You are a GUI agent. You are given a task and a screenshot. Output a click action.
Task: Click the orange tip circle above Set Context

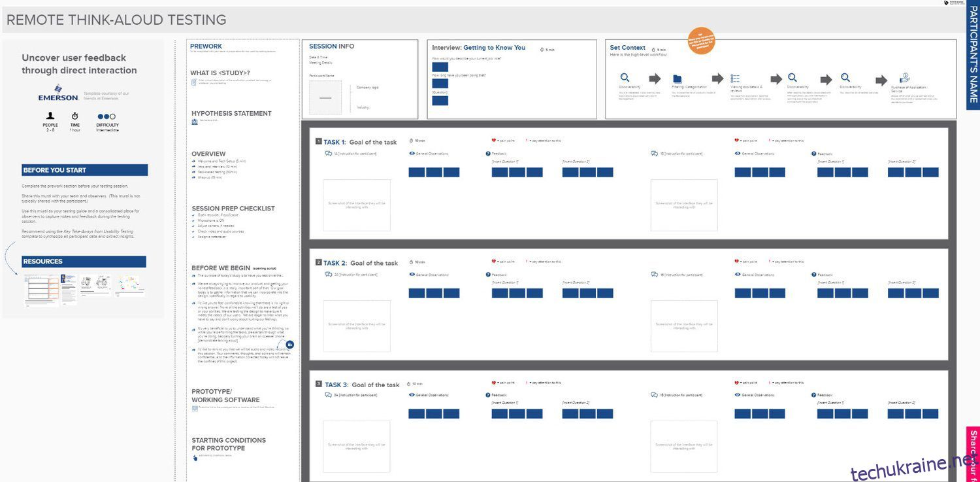coord(701,41)
